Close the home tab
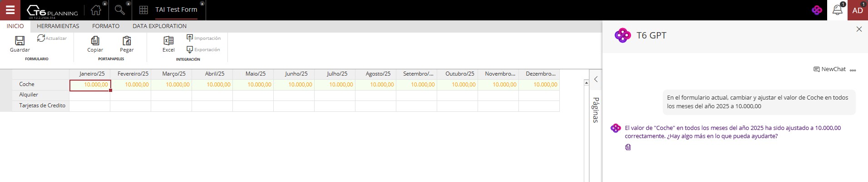The height and width of the screenshot is (182, 868). coord(105,4)
